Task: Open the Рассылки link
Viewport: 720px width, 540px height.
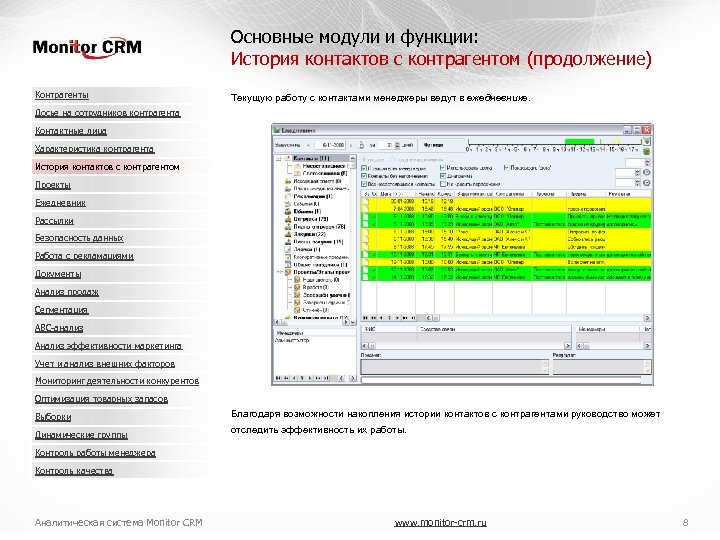Action: pos(54,220)
